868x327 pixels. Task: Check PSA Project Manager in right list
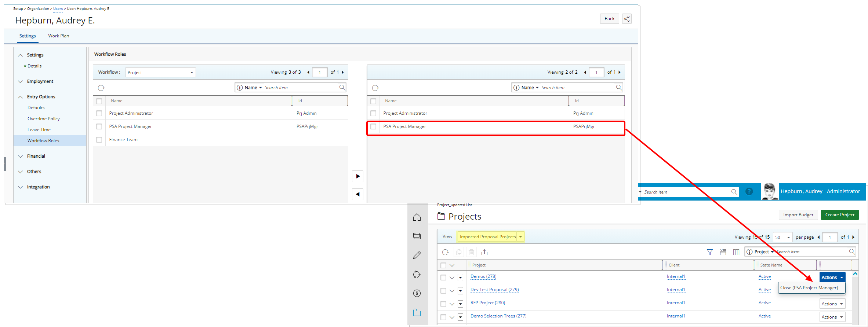point(373,126)
